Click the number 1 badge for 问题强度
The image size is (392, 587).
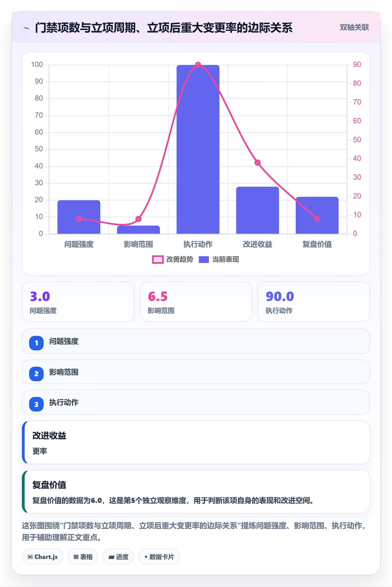pos(36,343)
